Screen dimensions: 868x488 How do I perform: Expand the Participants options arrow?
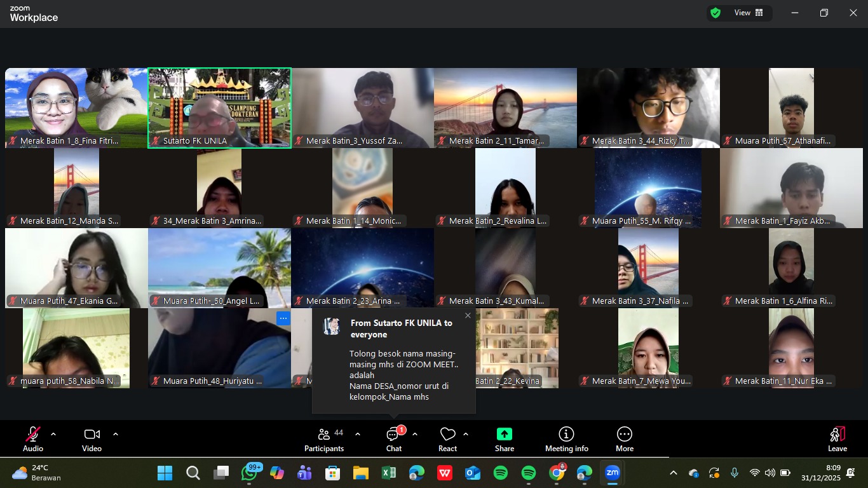(358, 435)
